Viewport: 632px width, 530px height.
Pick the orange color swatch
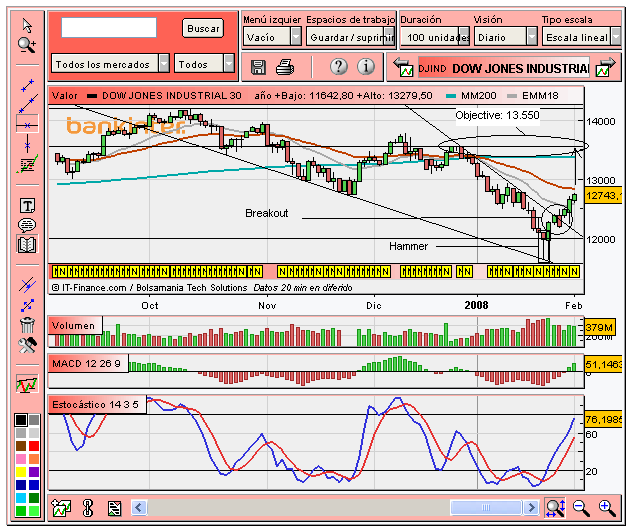(34, 459)
